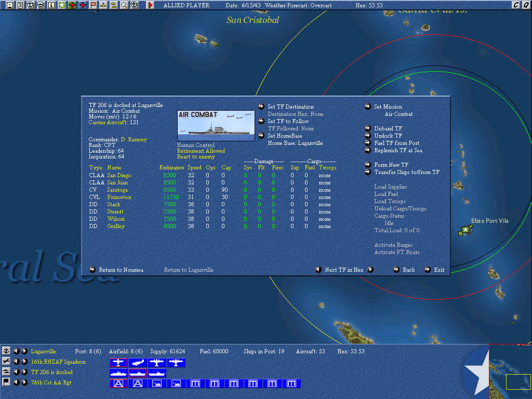This screenshot has width=532, height=399.
Task: Click the orange flag toolbar icon
Action: [93, 5]
